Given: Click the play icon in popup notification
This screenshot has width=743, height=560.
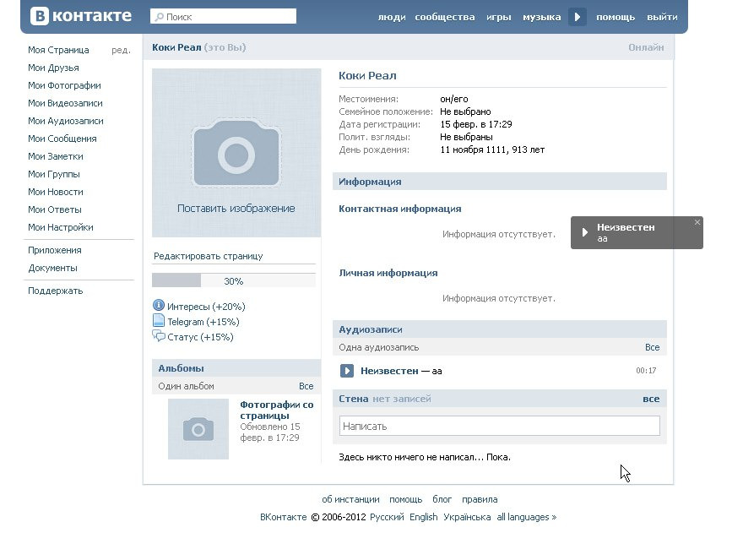Looking at the screenshot, I should 584,232.
